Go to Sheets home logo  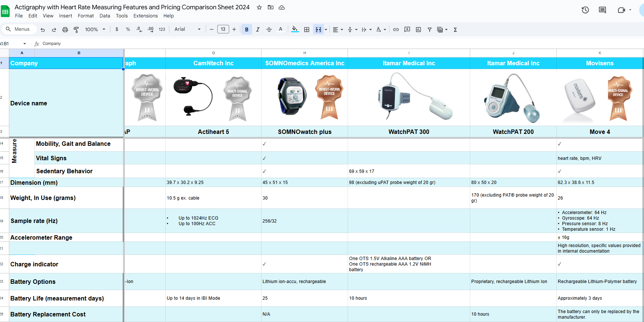pyautogui.click(x=5, y=11)
